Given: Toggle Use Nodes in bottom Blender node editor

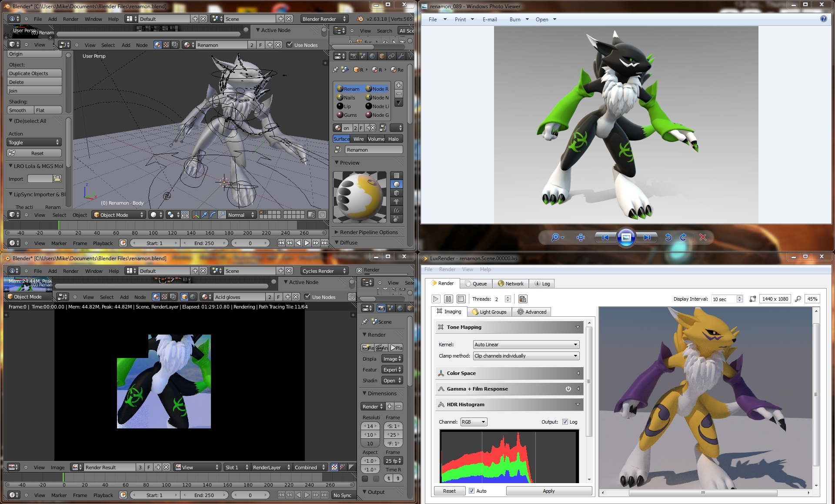Looking at the screenshot, I should 320,297.
